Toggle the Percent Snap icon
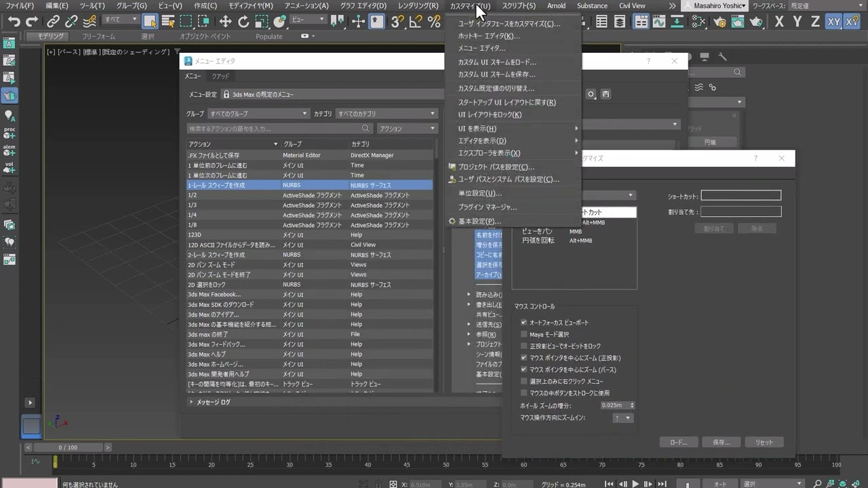 (434, 22)
